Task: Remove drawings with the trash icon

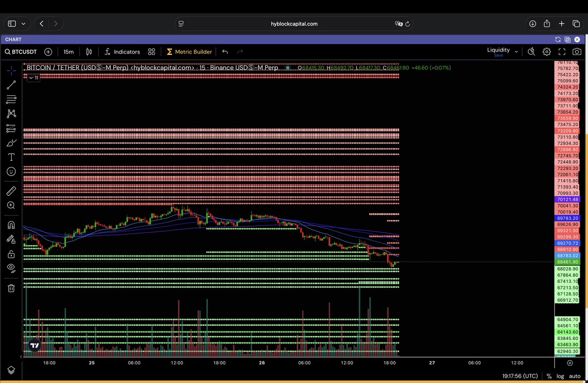Action: click(x=11, y=288)
